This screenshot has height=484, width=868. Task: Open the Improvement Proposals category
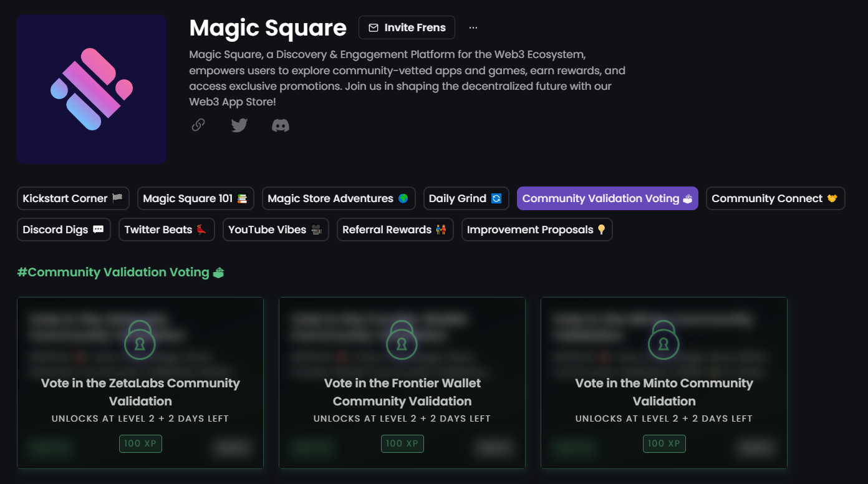(x=537, y=230)
